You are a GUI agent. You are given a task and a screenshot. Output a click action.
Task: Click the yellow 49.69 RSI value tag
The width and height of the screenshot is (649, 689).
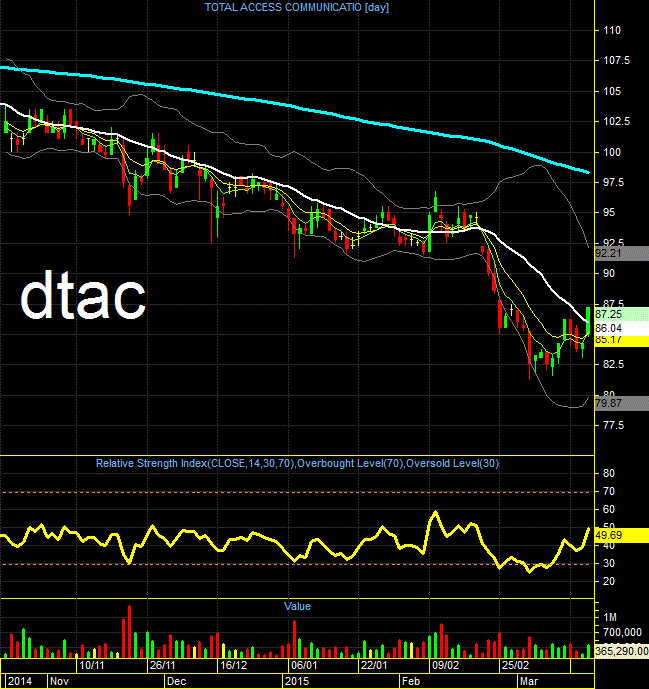[621, 535]
